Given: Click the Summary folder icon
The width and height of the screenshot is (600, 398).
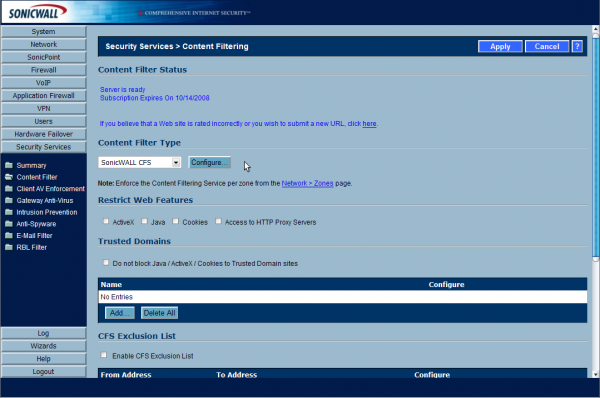Looking at the screenshot, I should [9, 165].
